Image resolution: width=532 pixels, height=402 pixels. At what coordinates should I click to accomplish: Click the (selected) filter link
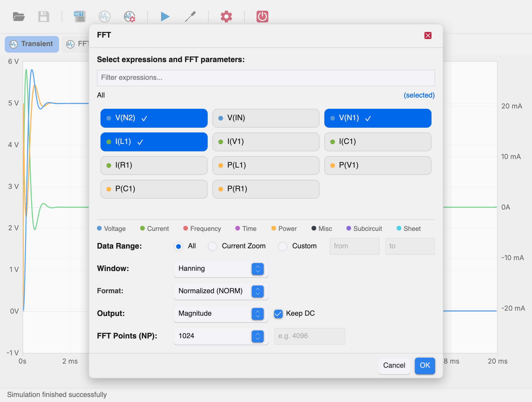tap(419, 95)
